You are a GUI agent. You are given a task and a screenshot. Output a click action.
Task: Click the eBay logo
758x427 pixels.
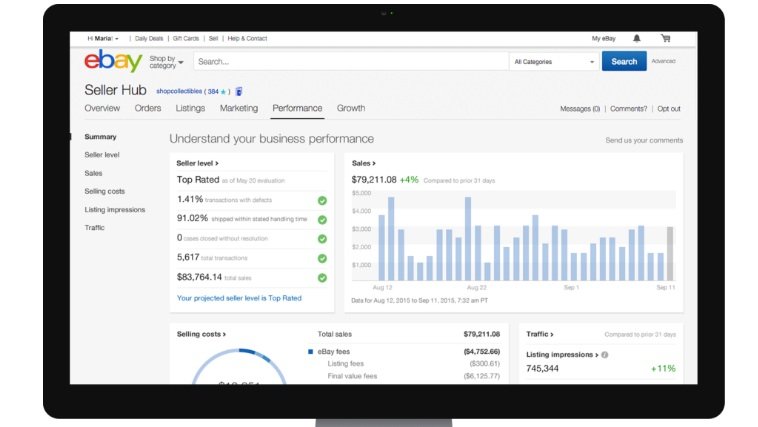point(113,62)
